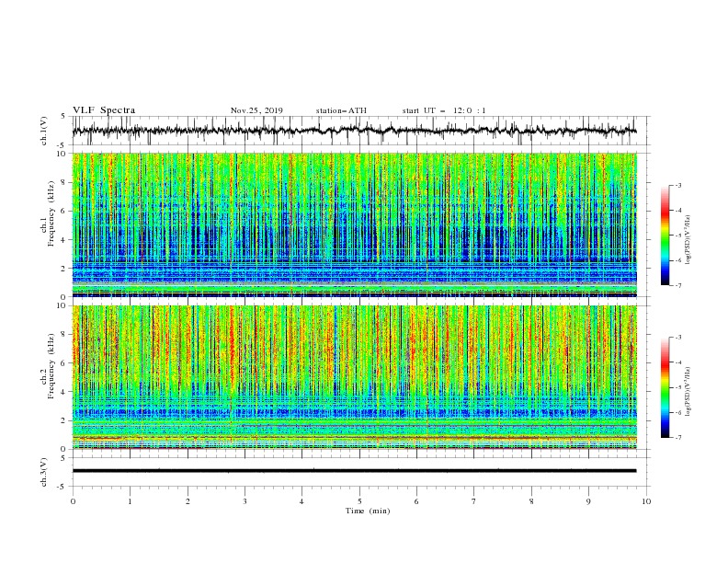Click the ch.1 spectrogram panel

355,224
